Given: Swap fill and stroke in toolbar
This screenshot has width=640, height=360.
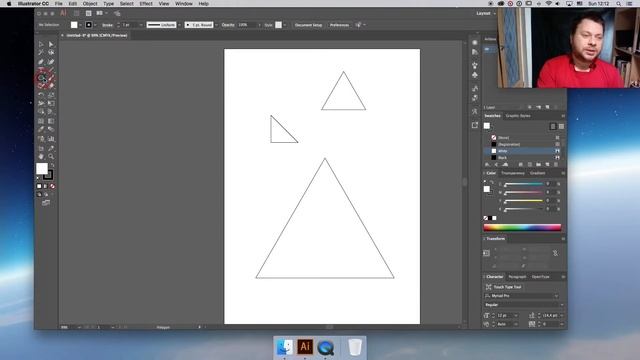Looking at the screenshot, I should coord(52,164).
